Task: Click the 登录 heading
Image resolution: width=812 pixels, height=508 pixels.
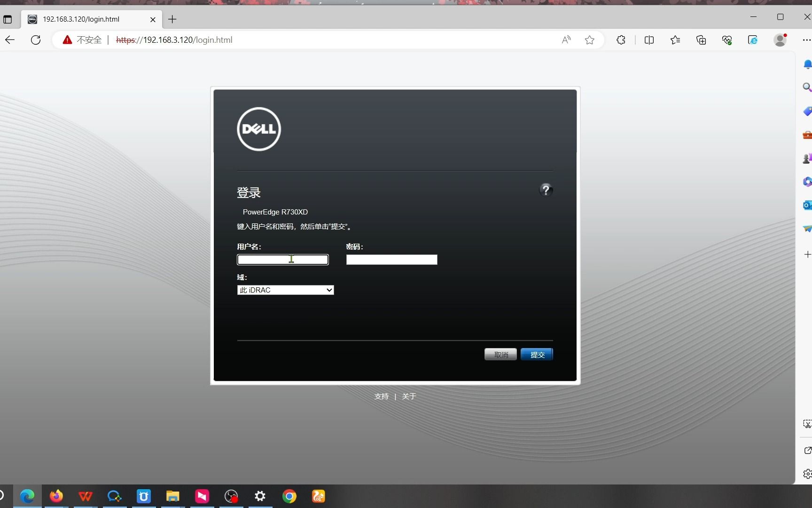Action: [249, 192]
